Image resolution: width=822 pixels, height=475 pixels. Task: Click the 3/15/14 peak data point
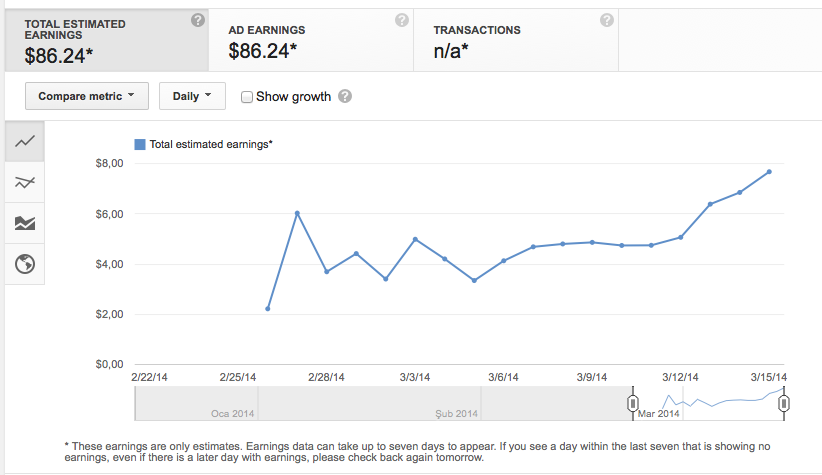[x=769, y=172]
